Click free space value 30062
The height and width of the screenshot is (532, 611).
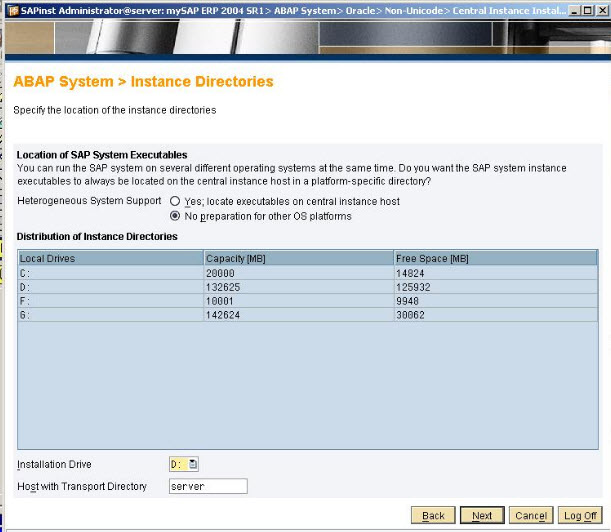click(410, 315)
